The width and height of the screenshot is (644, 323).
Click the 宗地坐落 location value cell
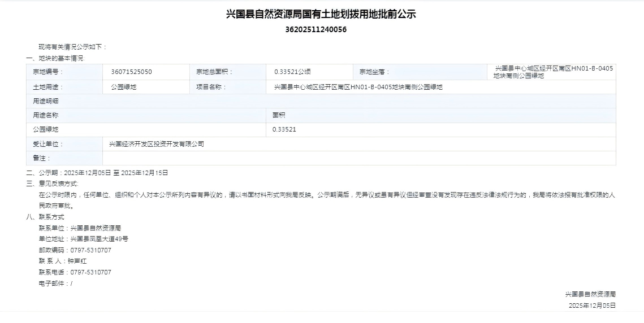pyautogui.click(x=552, y=72)
